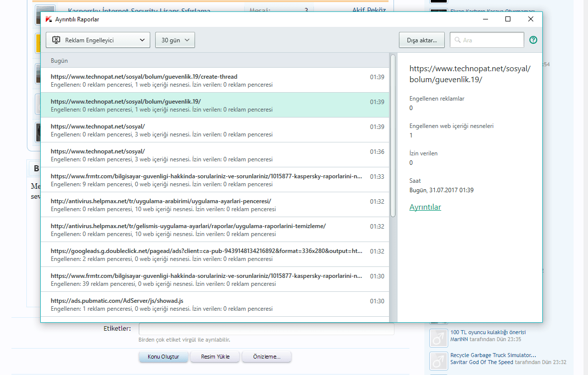Click the Saat value Bugün, 31.07.2017 01:39
Image resolution: width=588 pixels, height=375 pixels.
click(441, 190)
